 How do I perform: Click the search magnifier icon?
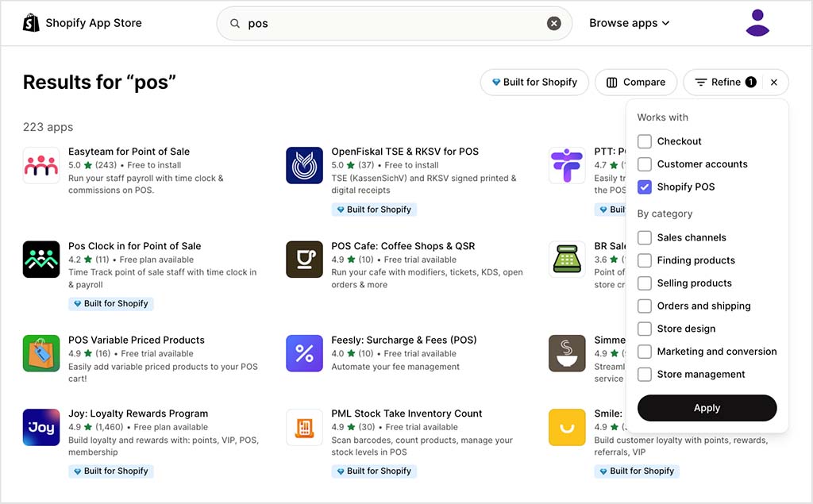[x=235, y=23]
